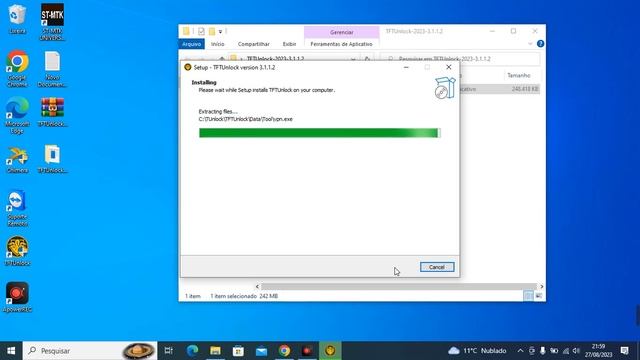Click the Tamanho column header
Viewport: 640px width, 360px height.
click(x=519, y=76)
